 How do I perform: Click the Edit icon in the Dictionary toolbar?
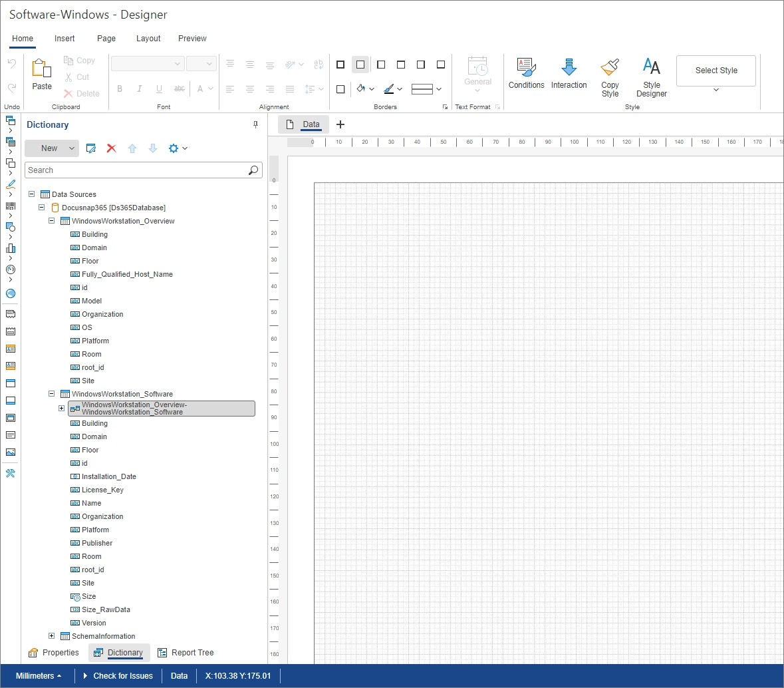point(91,148)
